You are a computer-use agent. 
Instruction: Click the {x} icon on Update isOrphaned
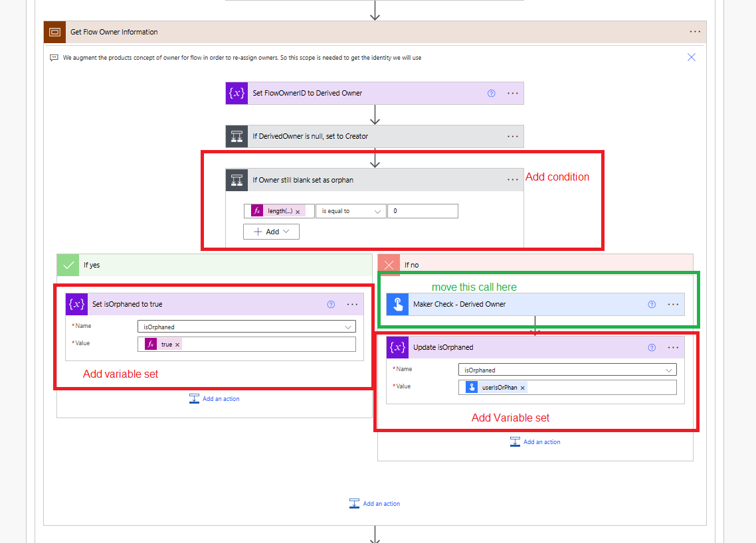397,347
